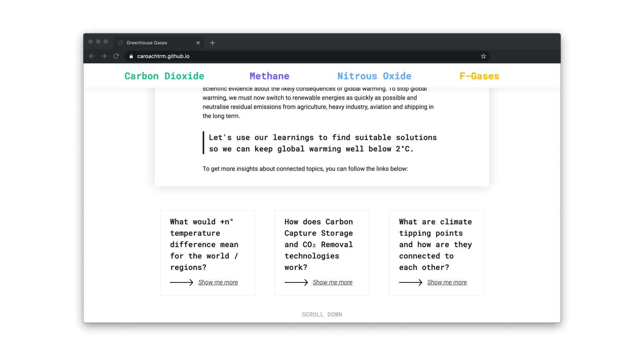Click the caroachtrm.github.io address bar
Screen dimensions: 644x362
pyautogui.click(x=307, y=56)
